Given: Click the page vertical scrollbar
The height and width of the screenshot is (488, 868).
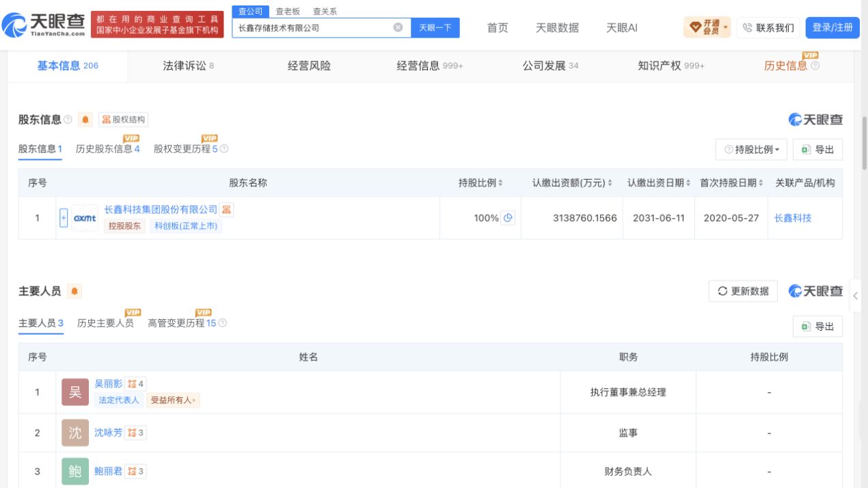Looking at the screenshot, I should point(864,144).
